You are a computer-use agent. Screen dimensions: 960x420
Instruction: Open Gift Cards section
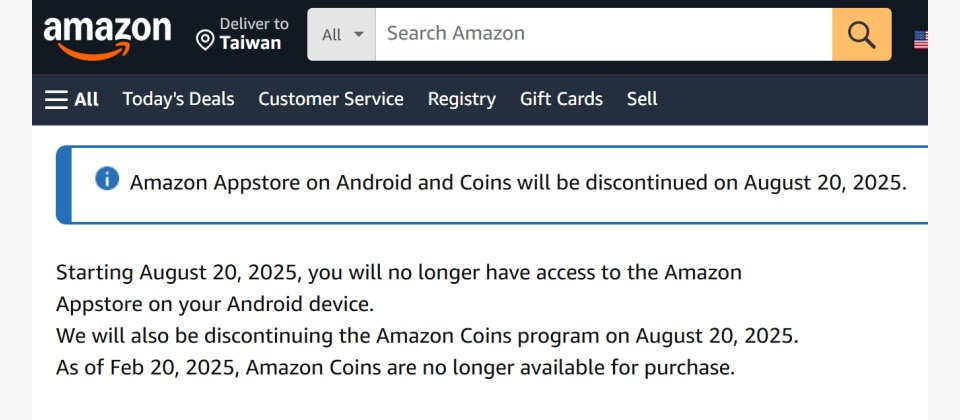(x=561, y=99)
